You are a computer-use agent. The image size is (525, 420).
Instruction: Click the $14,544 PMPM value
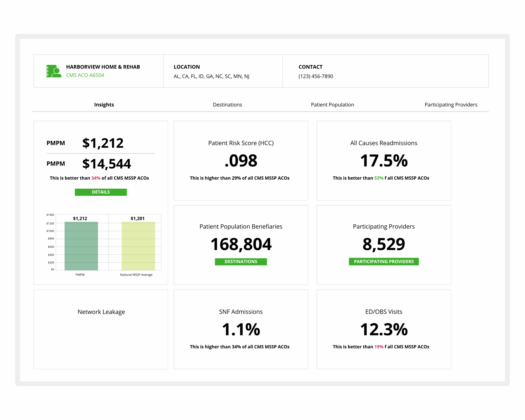[x=106, y=164]
